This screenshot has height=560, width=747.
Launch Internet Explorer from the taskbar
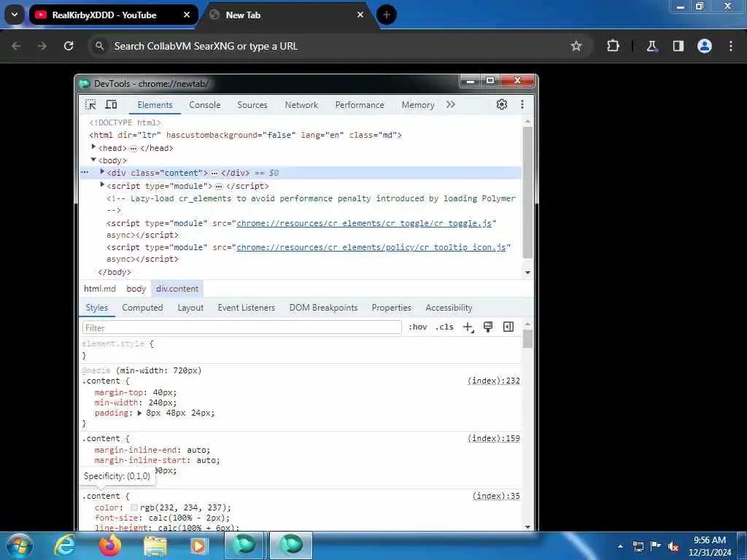[64, 545]
